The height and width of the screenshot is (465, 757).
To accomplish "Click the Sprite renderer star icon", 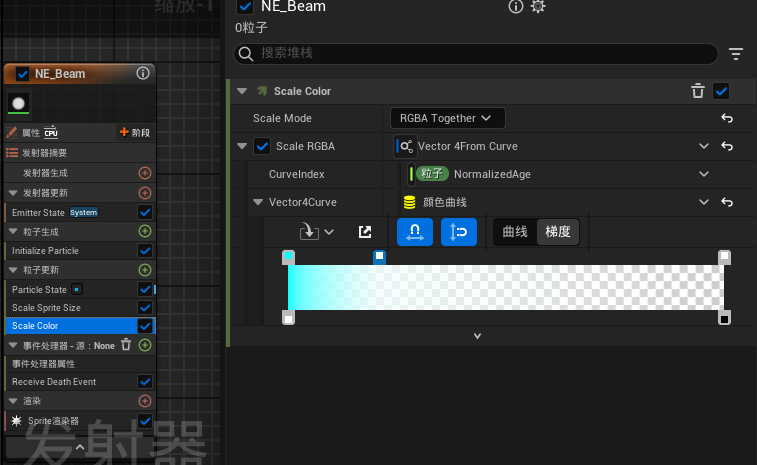I will (x=16, y=421).
